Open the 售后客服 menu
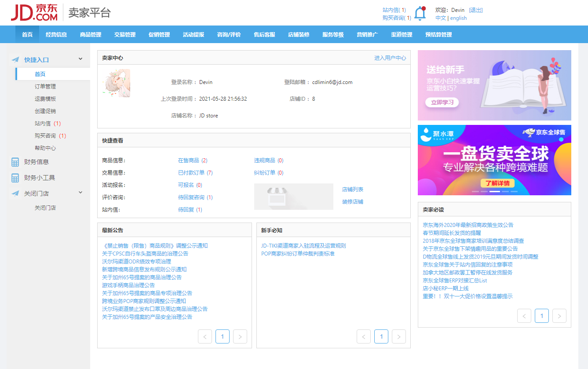The image size is (588, 369). coord(265,34)
